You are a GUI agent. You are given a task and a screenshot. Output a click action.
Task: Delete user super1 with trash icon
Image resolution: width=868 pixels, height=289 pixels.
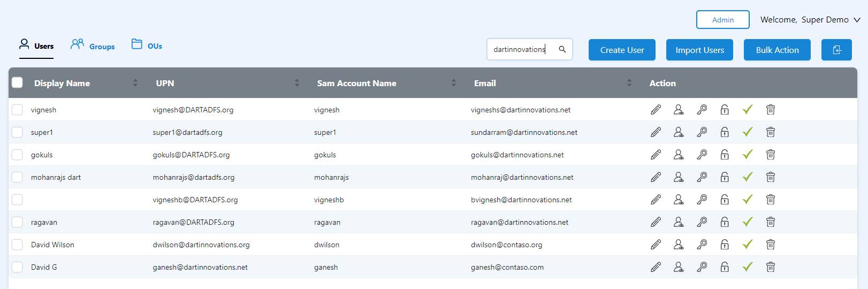click(771, 132)
